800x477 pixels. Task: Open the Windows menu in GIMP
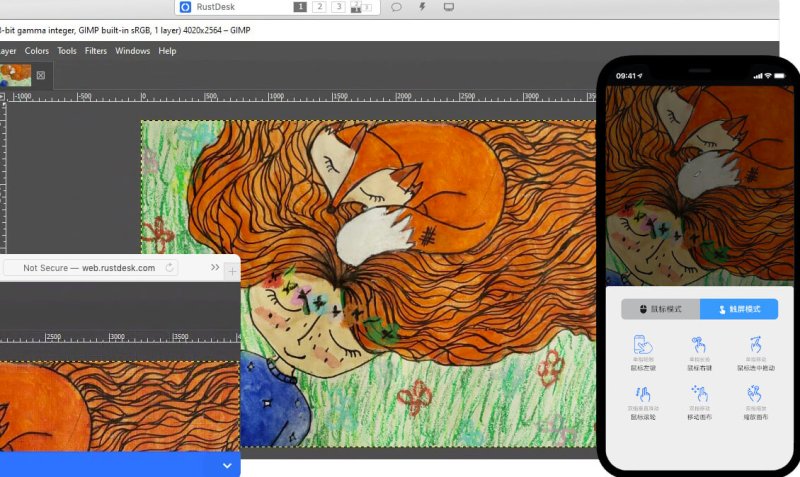coord(133,51)
